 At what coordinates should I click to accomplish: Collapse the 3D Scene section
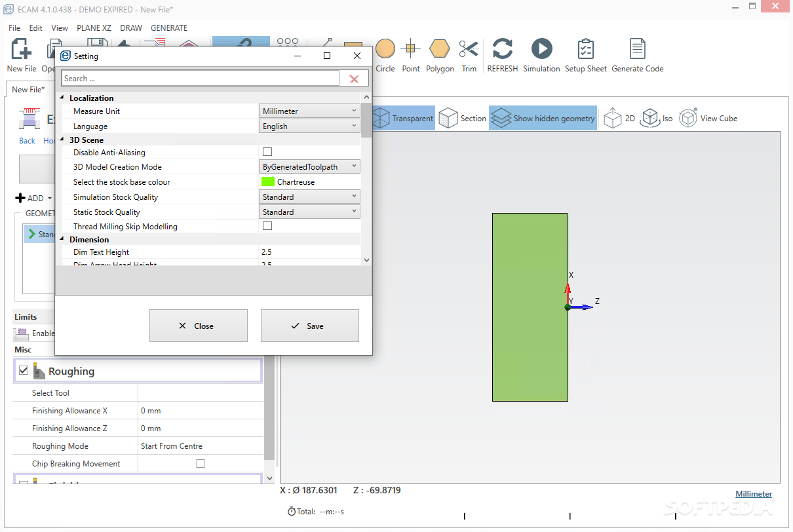63,140
